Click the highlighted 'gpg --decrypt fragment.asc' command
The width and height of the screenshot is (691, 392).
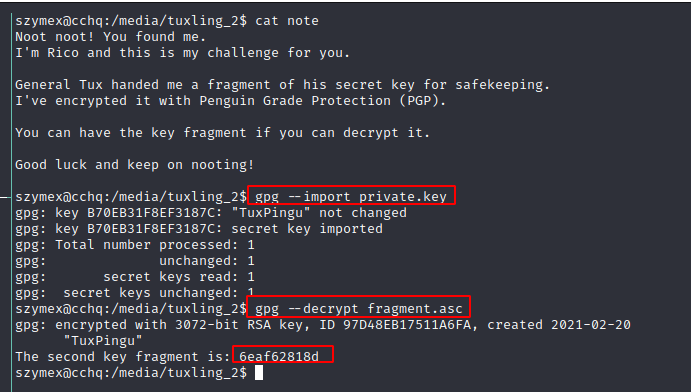tap(359, 308)
